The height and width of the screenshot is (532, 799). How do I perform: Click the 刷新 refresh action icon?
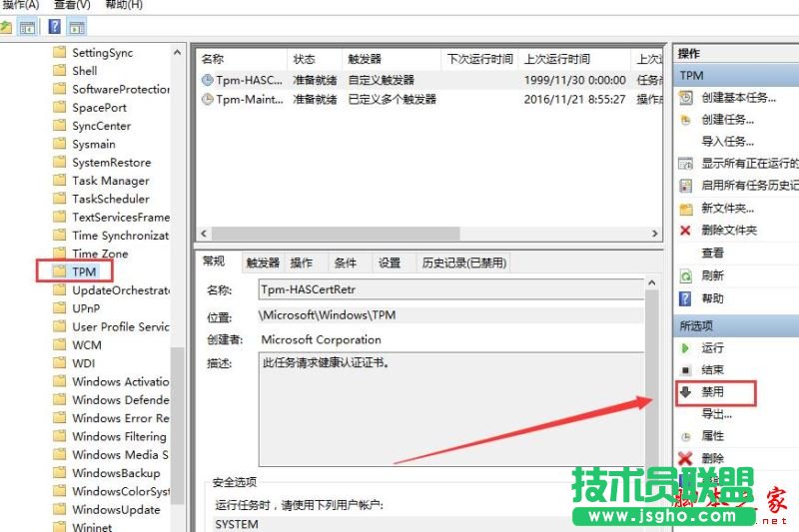(686, 276)
